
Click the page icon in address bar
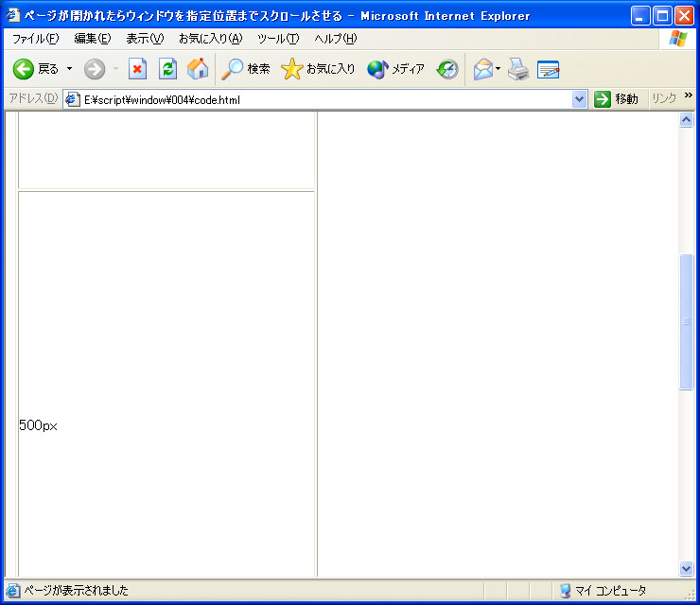(x=72, y=99)
